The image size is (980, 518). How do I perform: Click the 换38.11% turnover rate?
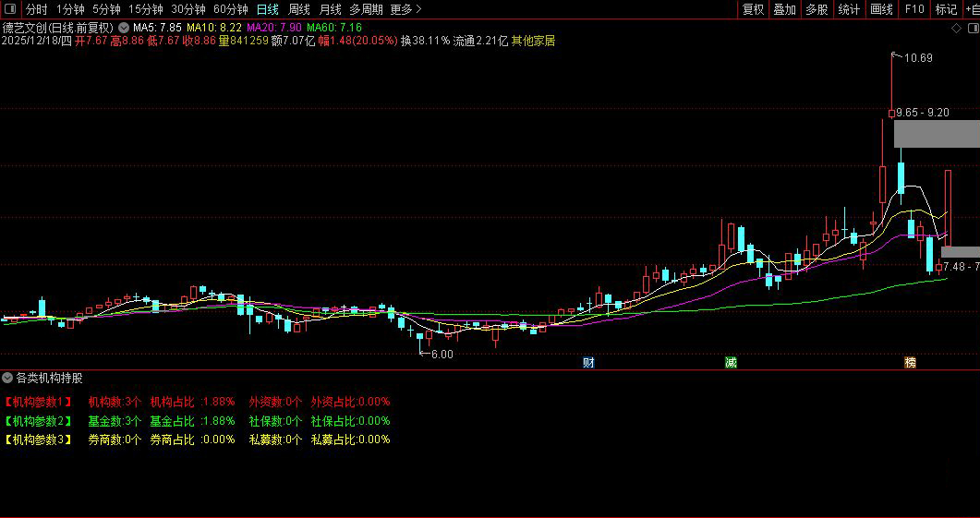click(x=425, y=42)
